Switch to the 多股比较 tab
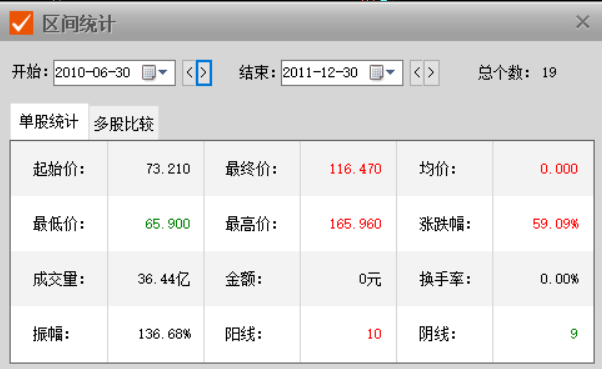 pyautogui.click(x=124, y=123)
